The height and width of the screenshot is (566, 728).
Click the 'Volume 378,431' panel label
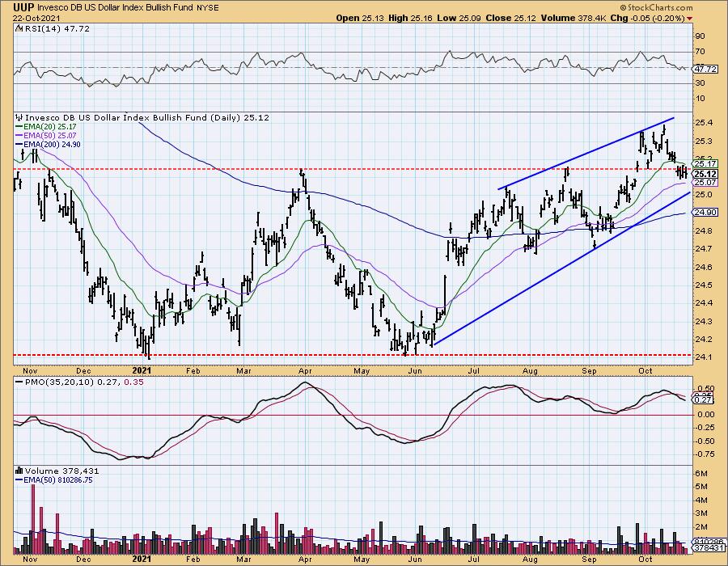pos(61,471)
